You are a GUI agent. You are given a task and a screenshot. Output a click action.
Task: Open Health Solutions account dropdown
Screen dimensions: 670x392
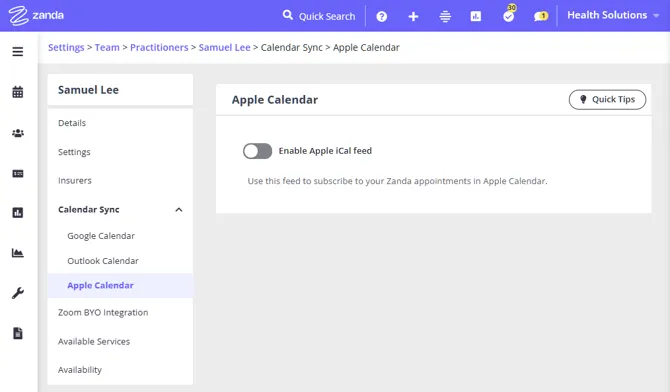(613, 15)
